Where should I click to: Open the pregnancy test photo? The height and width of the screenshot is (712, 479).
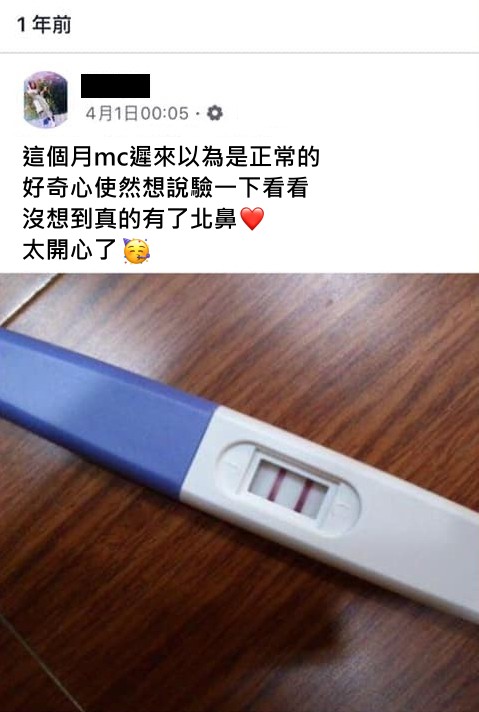point(239,492)
